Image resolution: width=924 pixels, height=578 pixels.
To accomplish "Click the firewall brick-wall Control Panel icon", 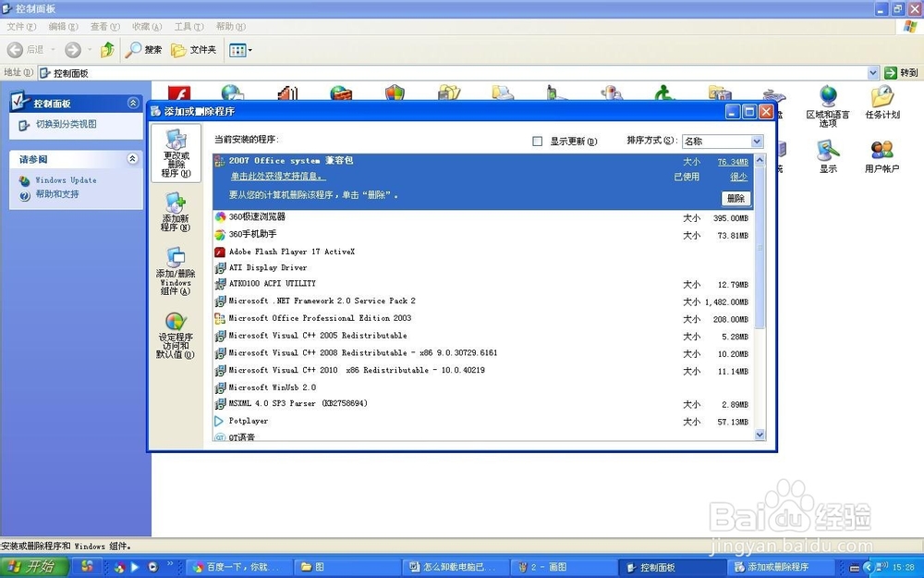I will pos(341,92).
